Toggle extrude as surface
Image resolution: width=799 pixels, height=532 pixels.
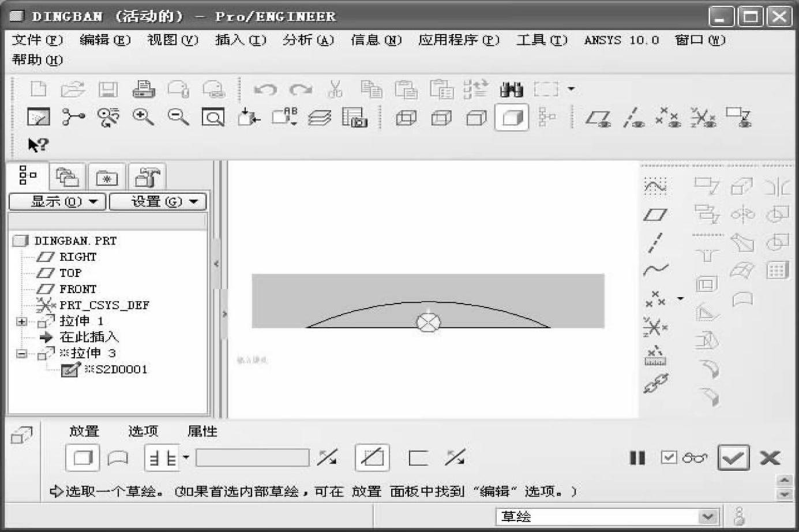pyautogui.click(x=118, y=459)
